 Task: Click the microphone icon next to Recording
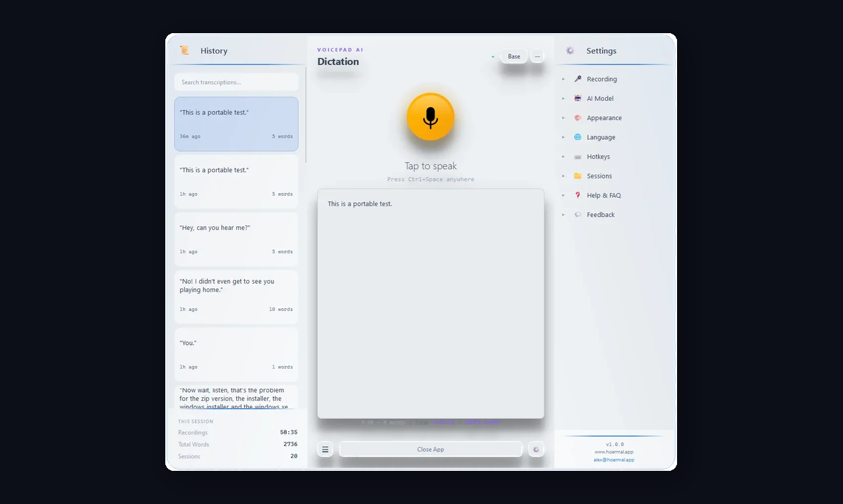578,78
